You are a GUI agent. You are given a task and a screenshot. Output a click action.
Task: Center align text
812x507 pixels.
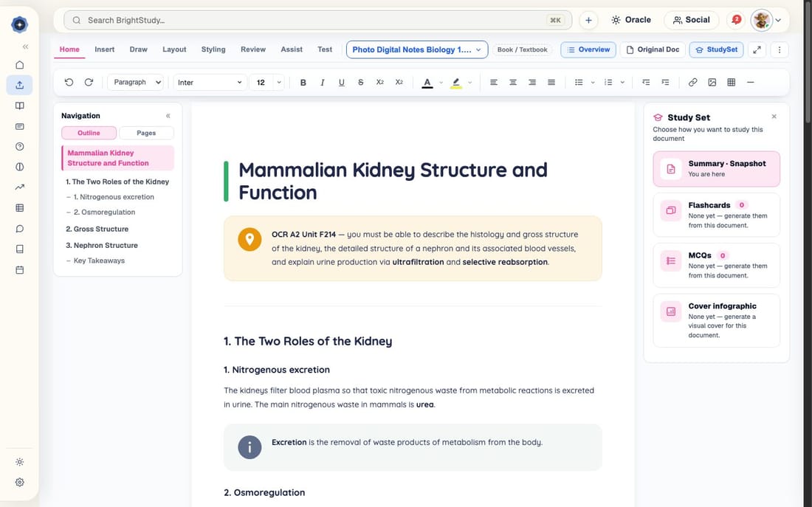click(x=513, y=83)
